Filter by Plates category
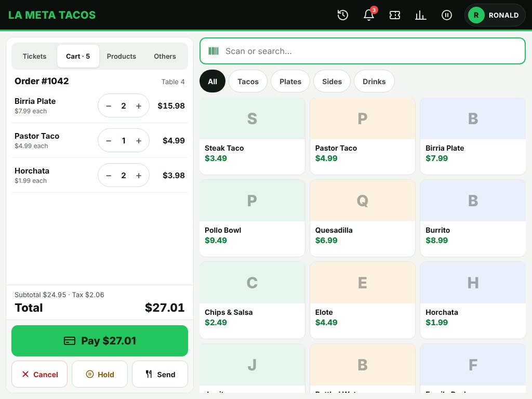Image resolution: width=532 pixels, height=399 pixels. pyautogui.click(x=290, y=82)
